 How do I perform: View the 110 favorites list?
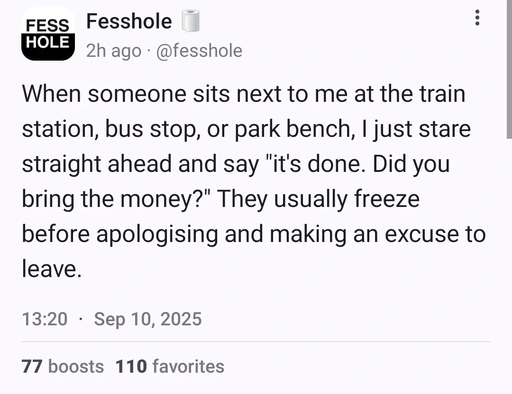pyautogui.click(x=170, y=366)
